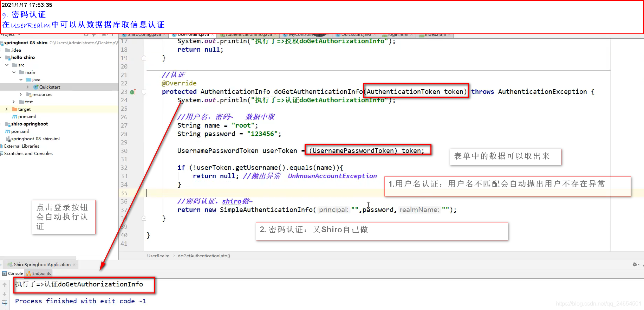
Task: Expand the test folder chevron
Action: pos(14,102)
